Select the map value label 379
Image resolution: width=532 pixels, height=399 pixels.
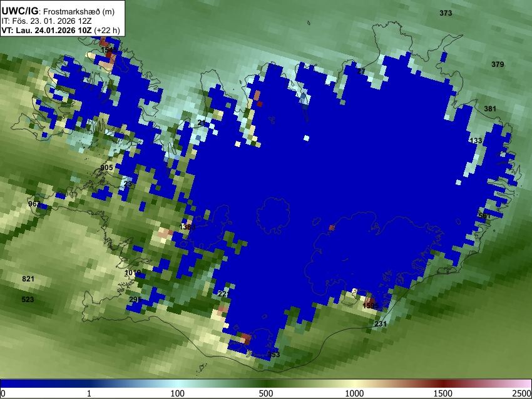click(x=498, y=64)
